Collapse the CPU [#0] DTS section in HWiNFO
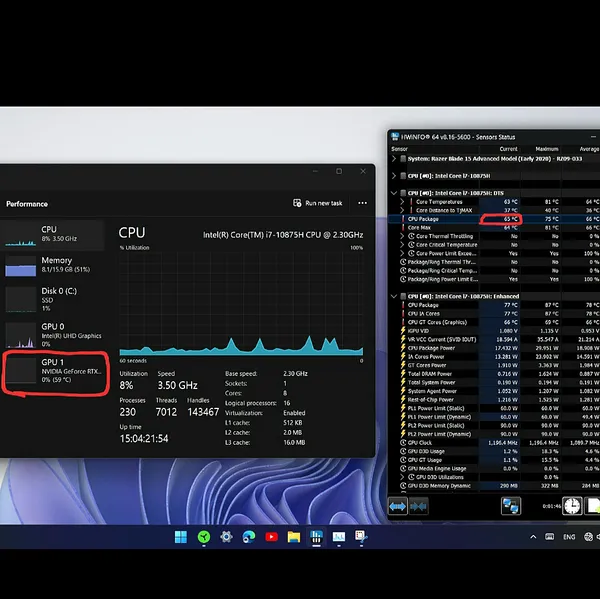This screenshot has width=600, height=599. pyautogui.click(x=394, y=193)
